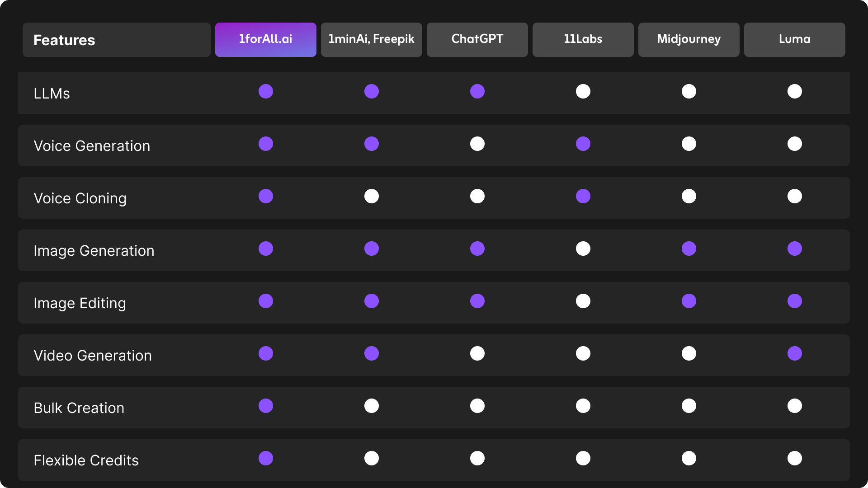
Task: Click the white Voice Generation dot under ChatGPT
Action: pos(477,144)
